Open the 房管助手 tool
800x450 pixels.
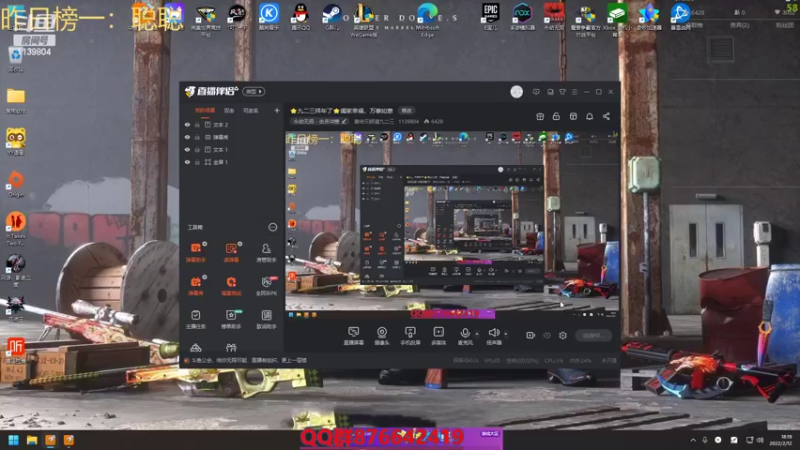266,252
